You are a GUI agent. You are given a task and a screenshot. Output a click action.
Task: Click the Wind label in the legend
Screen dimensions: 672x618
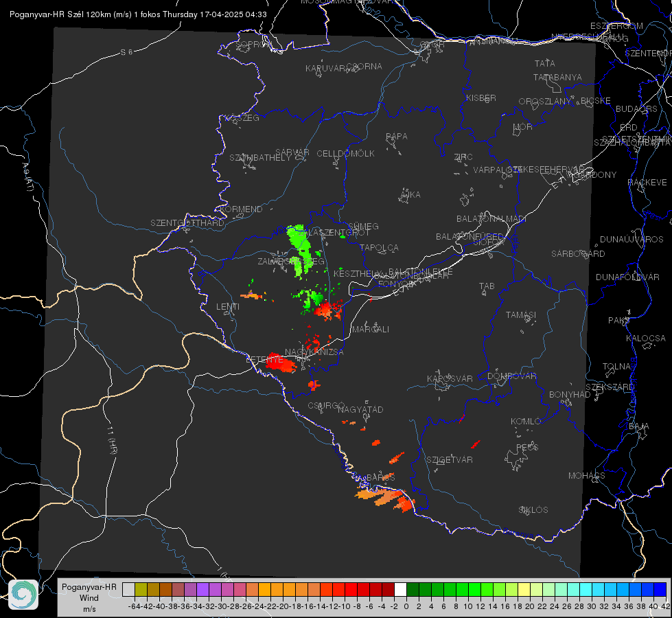[89, 598]
